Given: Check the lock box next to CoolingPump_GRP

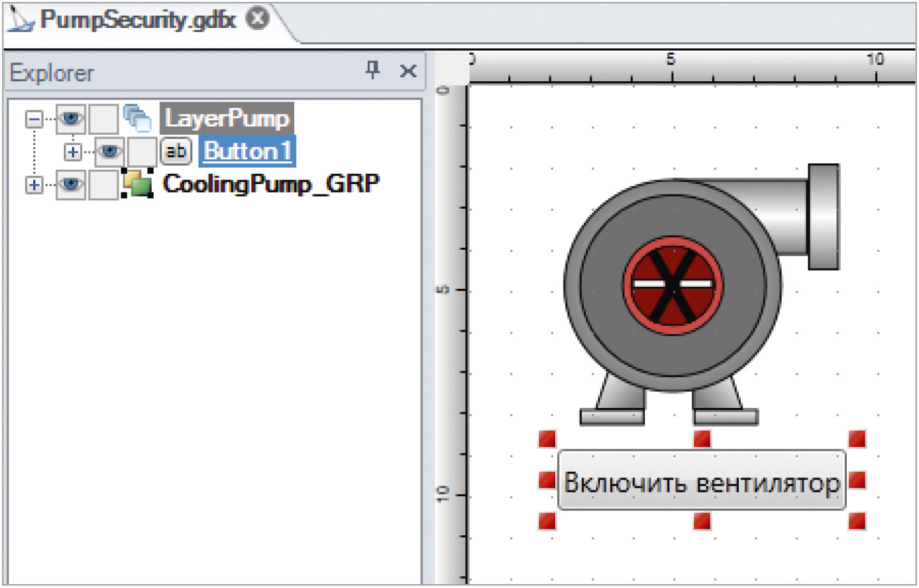Looking at the screenshot, I should pyautogui.click(x=103, y=185).
